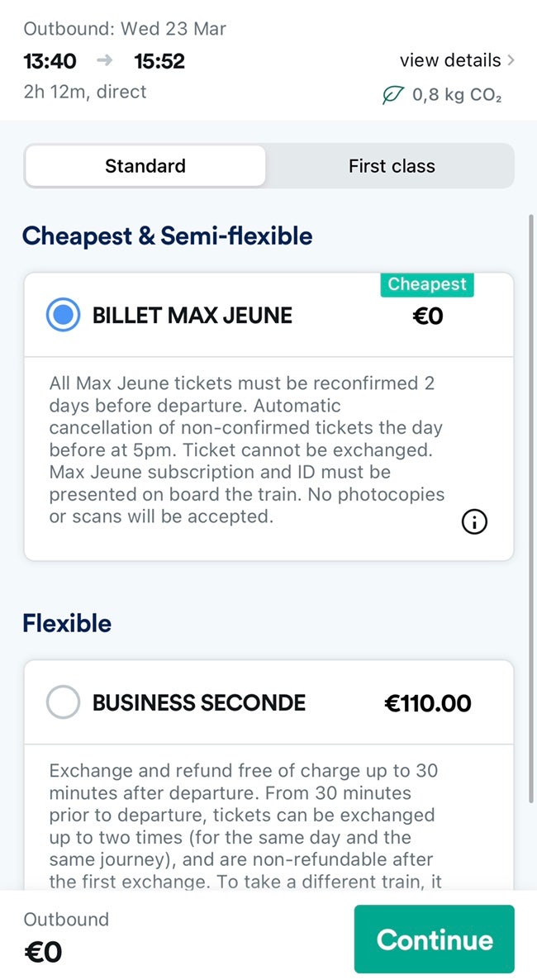Screen dimensions: 537x980
Task: Expand journey with view details chevron
Action: click(x=511, y=60)
